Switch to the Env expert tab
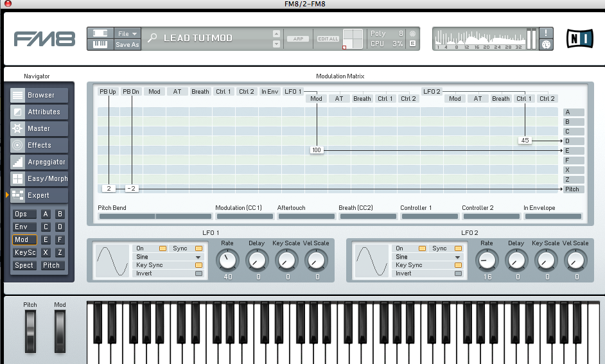605x364 pixels. pos(24,227)
